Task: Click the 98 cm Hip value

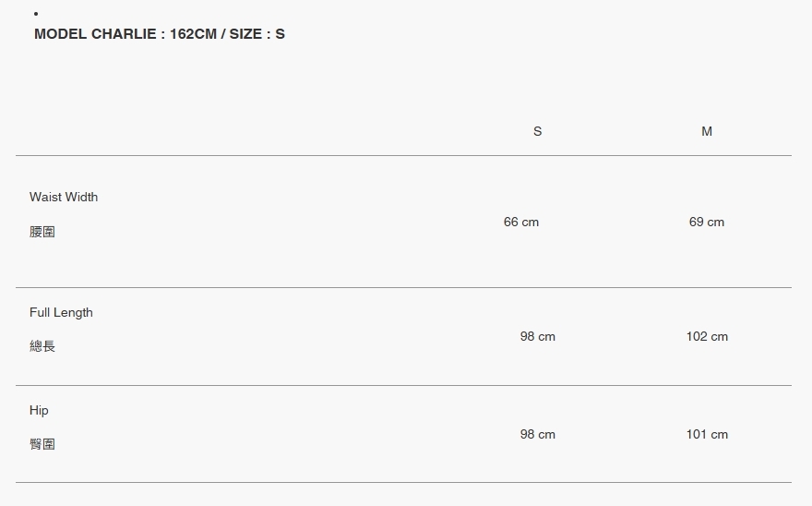Action: click(538, 434)
